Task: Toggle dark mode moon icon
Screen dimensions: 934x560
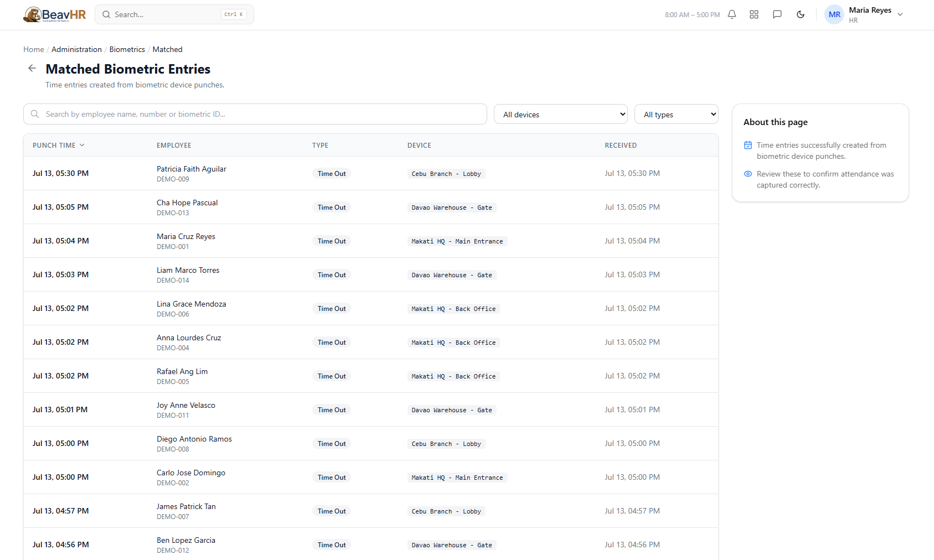Action: [x=801, y=14]
